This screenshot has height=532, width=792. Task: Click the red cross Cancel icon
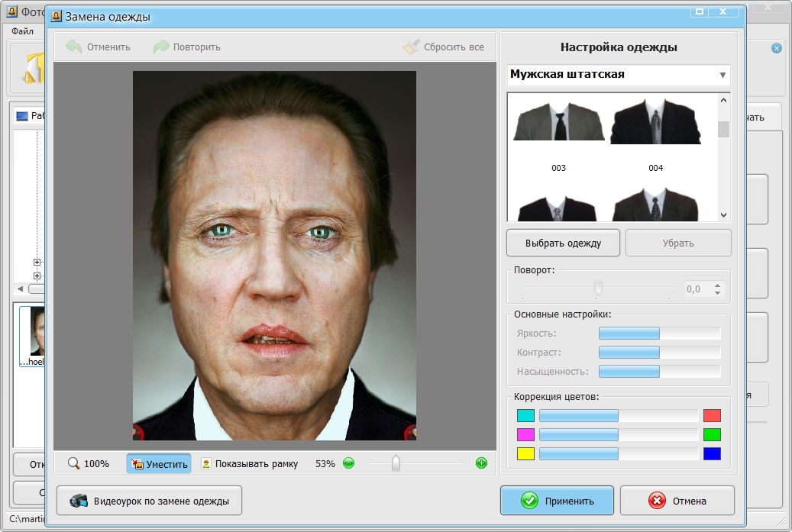[x=657, y=501]
